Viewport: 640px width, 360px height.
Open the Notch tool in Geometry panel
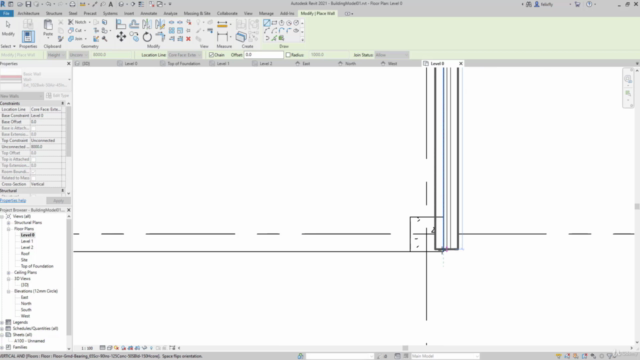77,22
